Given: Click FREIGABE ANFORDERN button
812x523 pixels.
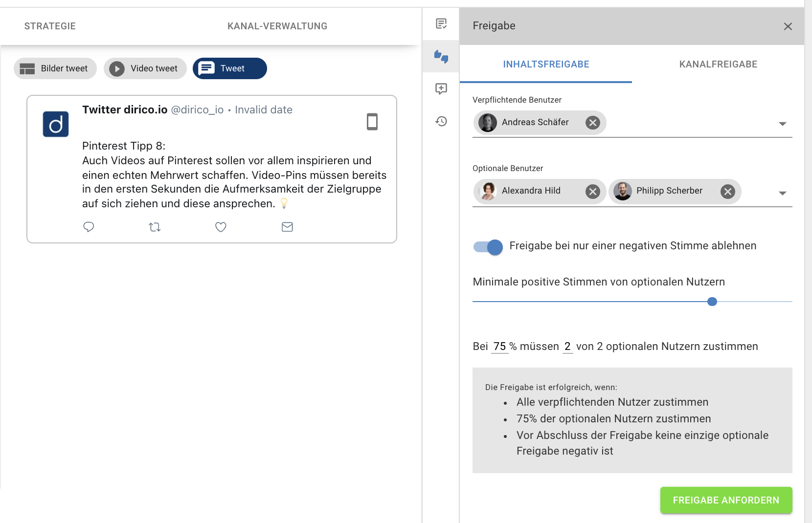Looking at the screenshot, I should click(726, 500).
